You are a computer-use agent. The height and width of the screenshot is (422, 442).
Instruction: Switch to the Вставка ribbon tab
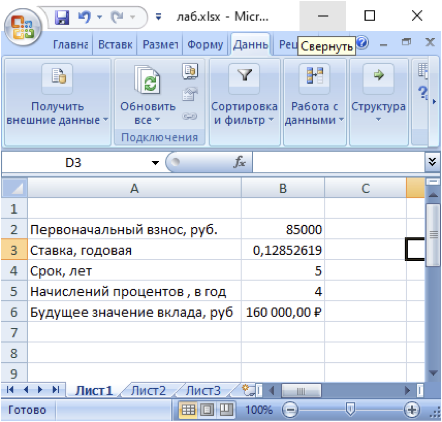point(115,44)
